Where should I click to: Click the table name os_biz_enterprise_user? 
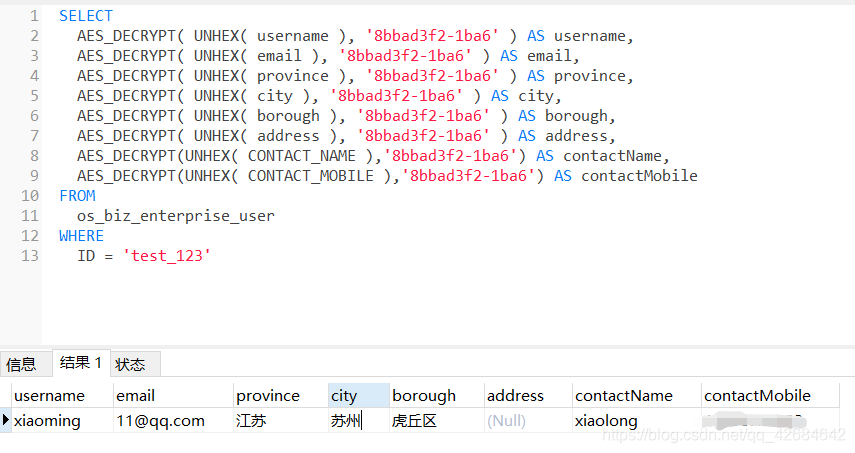tap(176, 216)
